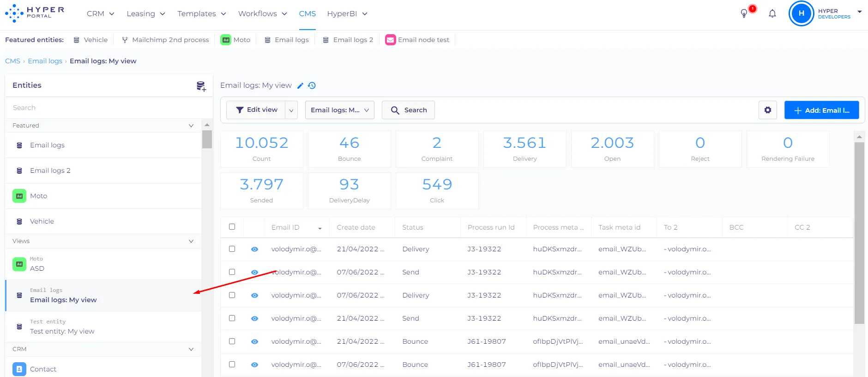Click the Hyper Portal logo
Viewport: 868px width, 377px height.
35,13
